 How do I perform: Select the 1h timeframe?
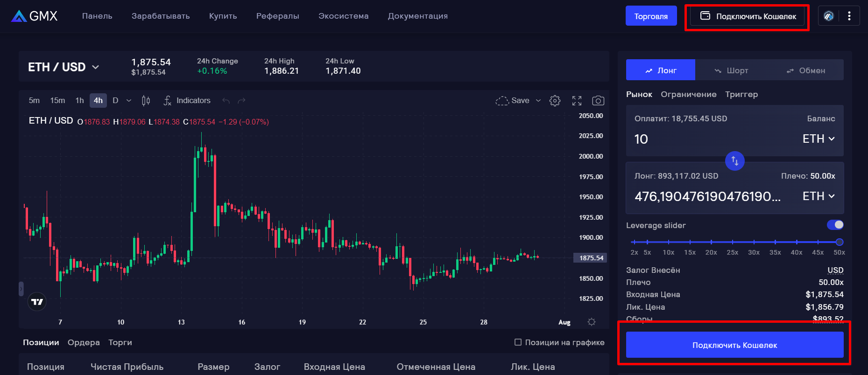(x=79, y=101)
